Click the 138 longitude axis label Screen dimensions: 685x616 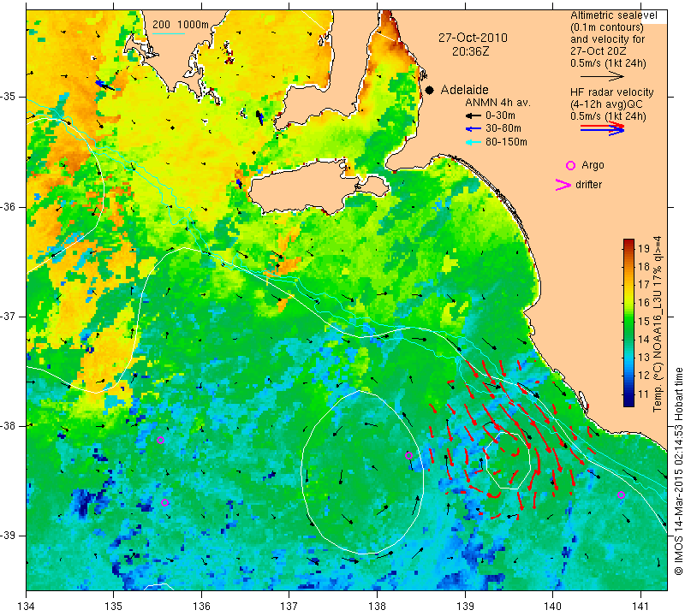point(377,607)
